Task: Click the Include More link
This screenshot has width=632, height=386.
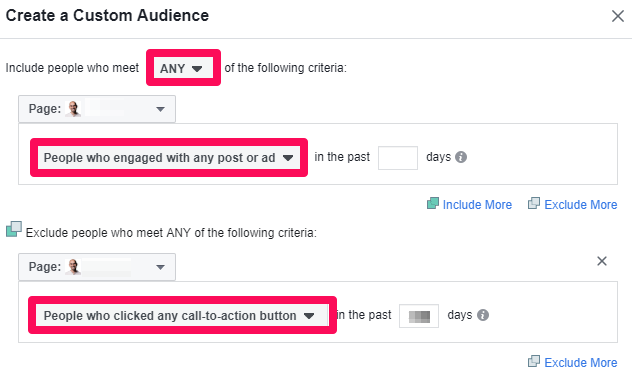Action: pos(477,205)
